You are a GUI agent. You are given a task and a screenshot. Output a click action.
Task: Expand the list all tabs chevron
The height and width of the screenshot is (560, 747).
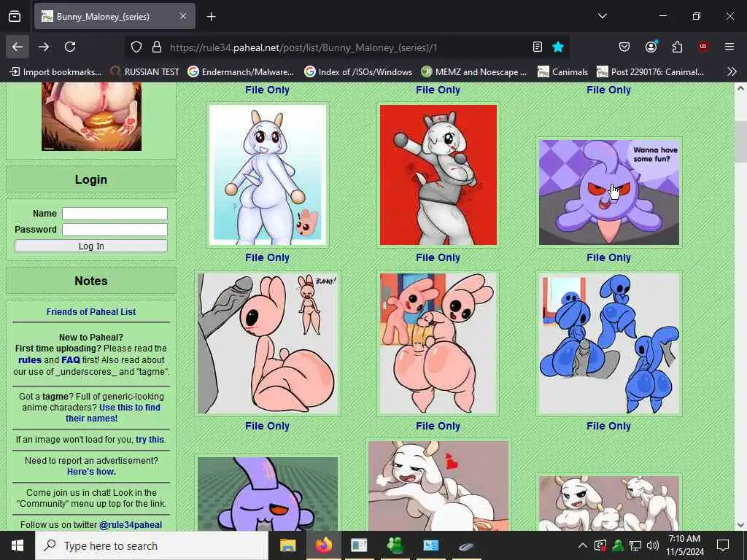pos(602,16)
